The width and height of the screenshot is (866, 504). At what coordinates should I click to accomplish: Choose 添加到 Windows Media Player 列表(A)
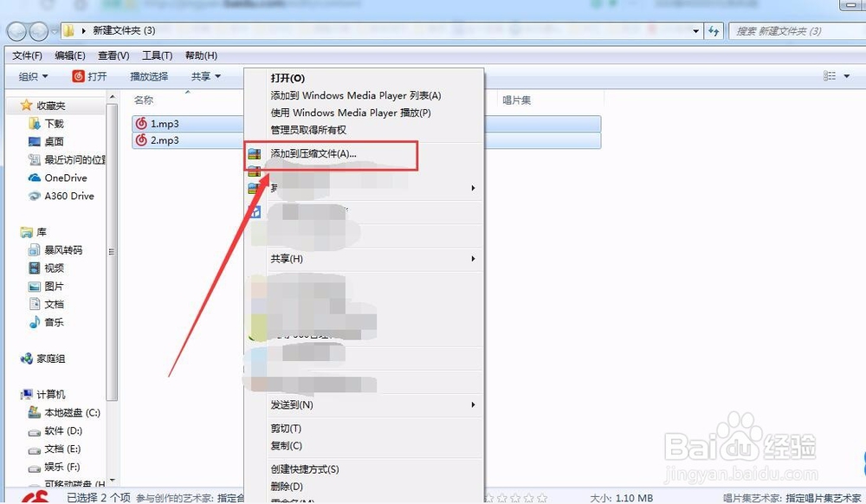[x=365, y=95]
